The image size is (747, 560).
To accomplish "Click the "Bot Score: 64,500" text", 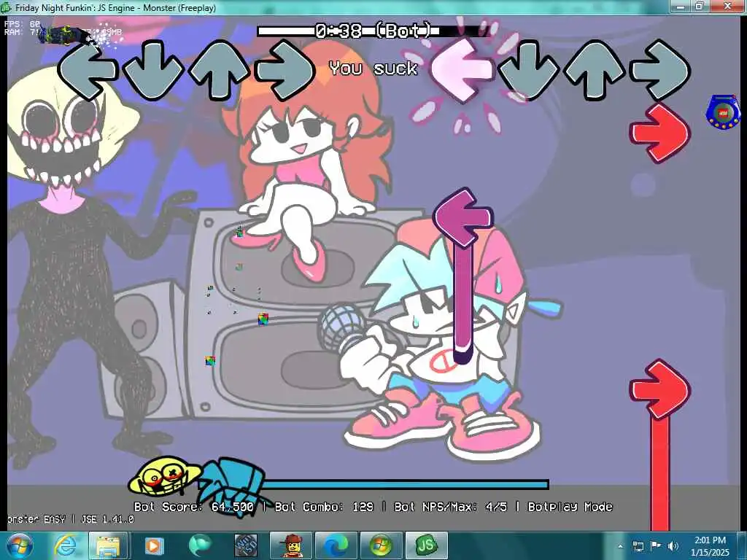I will (194, 507).
